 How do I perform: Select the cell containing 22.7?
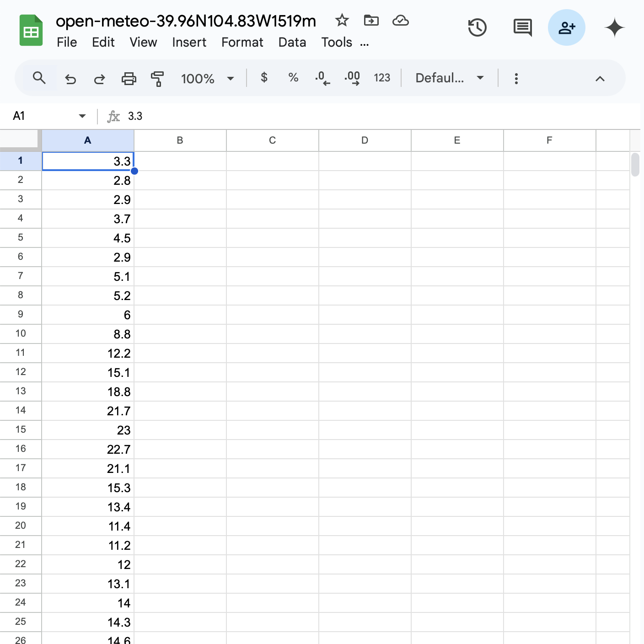tap(88, 450)
